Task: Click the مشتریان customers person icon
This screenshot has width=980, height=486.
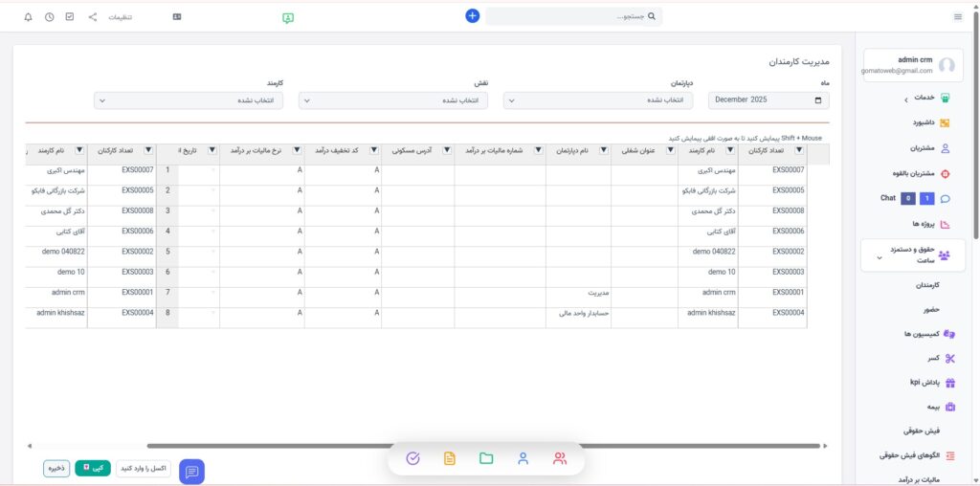Action: [945, 148]
